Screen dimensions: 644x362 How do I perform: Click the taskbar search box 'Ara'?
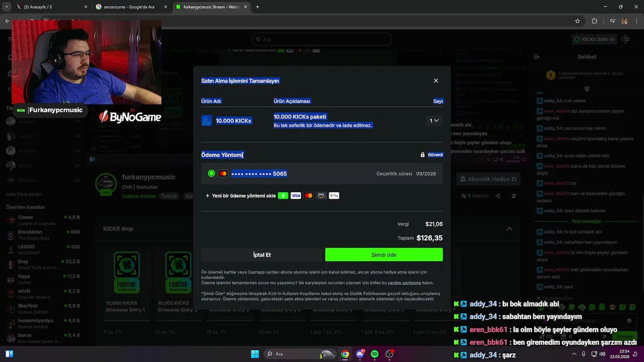pos(300,354)
